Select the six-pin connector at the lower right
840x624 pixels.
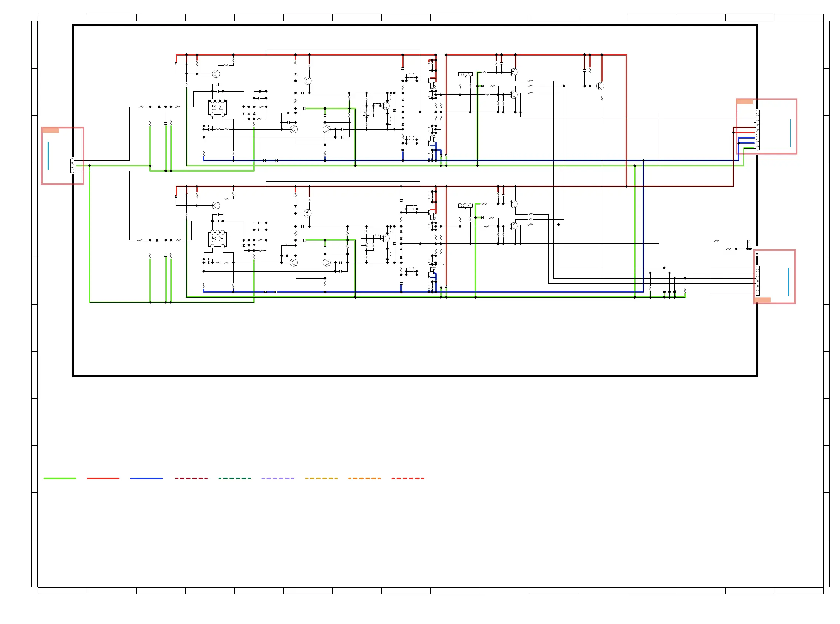(x=757, y=281)
